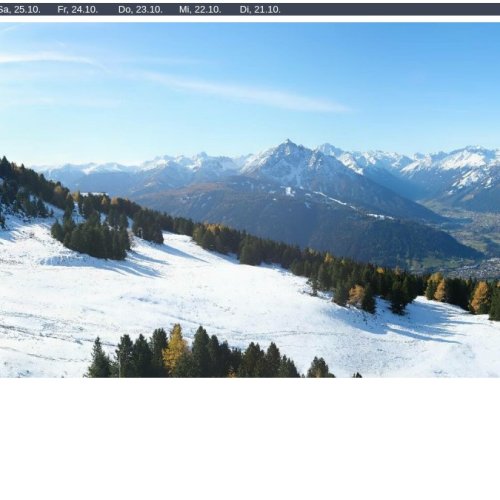Select the Mi, 22.10. date tab
The height and width of the screenshot is (500, 500).
coord(200,10)
